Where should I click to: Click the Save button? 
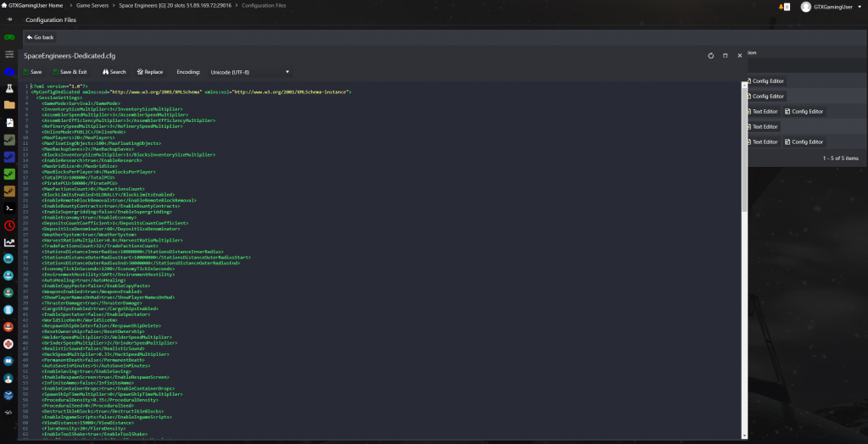(31, 72)
